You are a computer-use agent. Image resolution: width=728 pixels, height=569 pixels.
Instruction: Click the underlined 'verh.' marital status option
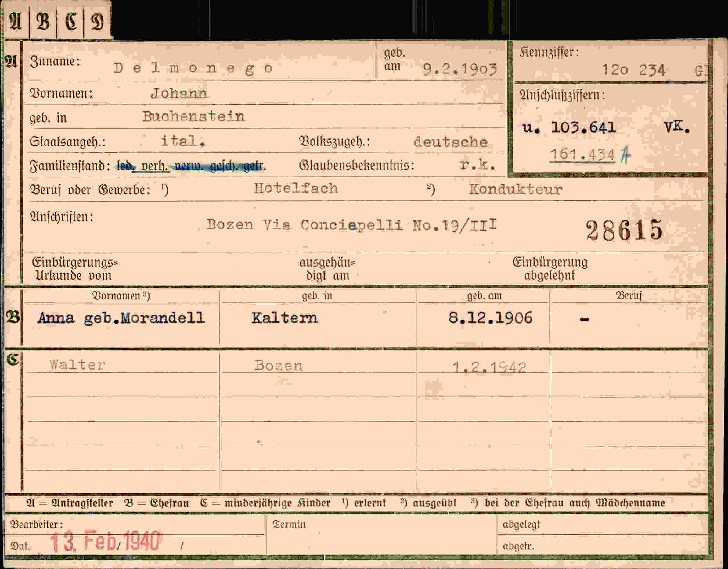click(x=155, y=166)
